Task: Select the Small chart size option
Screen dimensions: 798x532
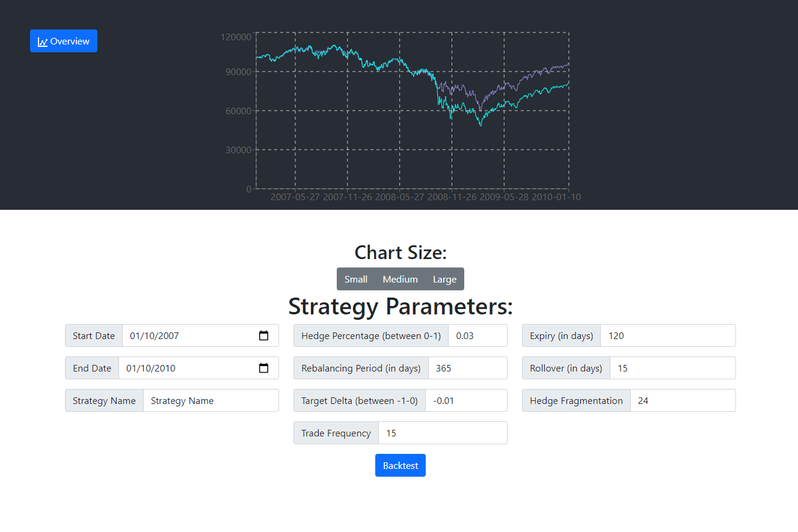Action: [x=356, y=279]
